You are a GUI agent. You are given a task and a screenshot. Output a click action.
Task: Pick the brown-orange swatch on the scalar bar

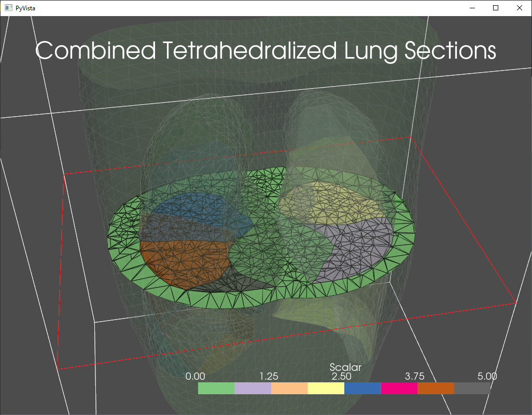(x=436, y=389)
